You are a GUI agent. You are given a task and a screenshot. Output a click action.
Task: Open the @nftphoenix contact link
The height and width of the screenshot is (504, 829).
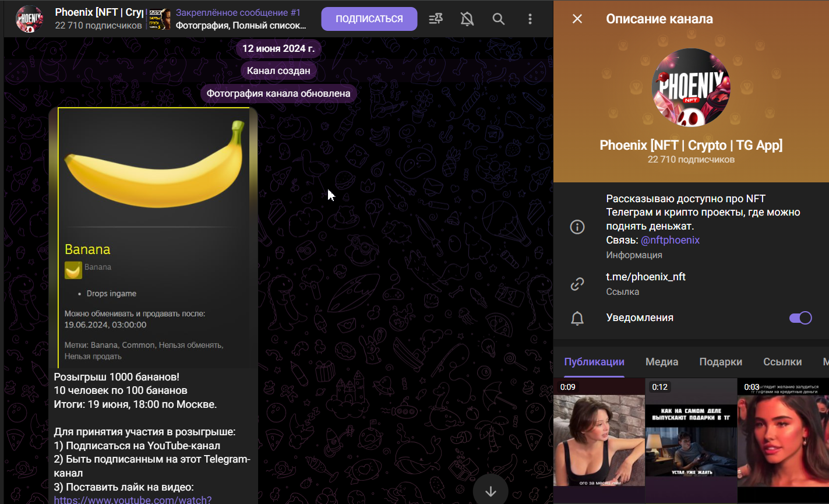670,240
